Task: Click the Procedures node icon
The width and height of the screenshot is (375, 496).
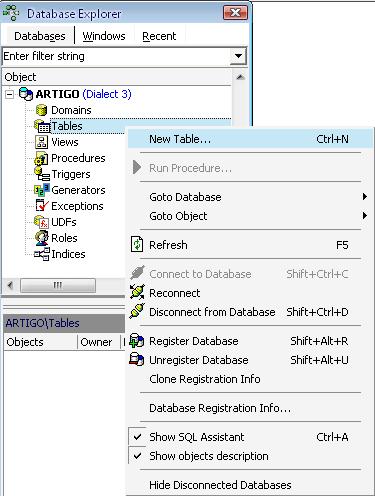Action: point(41,158)
